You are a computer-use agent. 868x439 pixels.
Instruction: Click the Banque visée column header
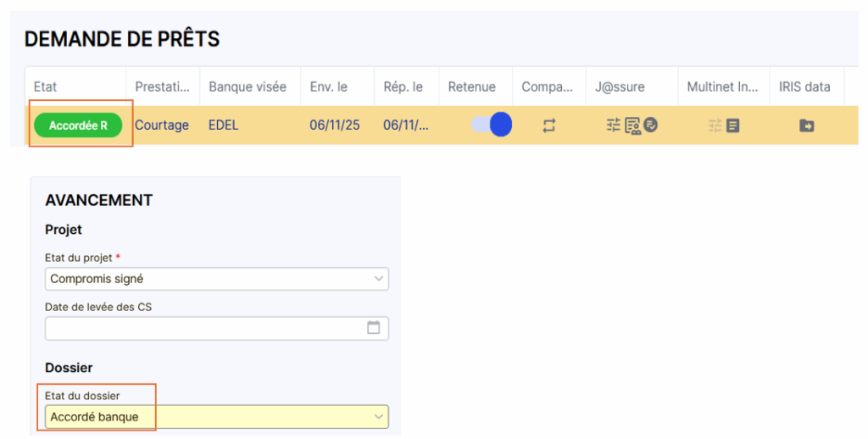click(248, 86)
